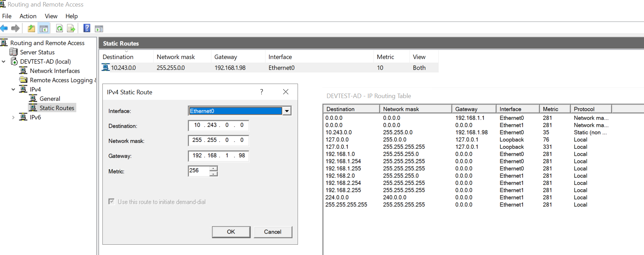This screenshot has height=255, width=644.
Task: Click the Remote Access Logging folder icon
Action: [23, 80]
